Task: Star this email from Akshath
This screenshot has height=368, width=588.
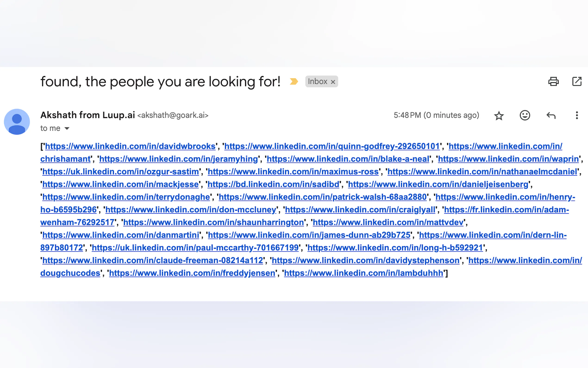Action: point(499,115)
